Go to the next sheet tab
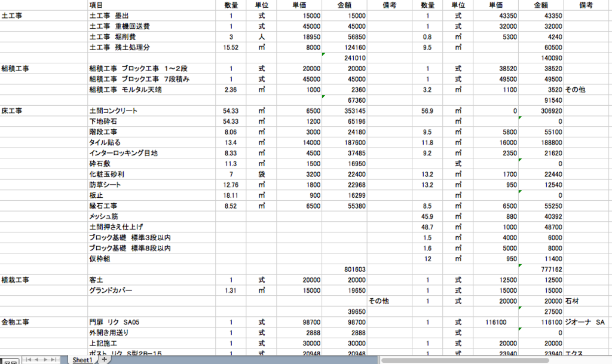The image size is (612, 364). pyautogui.click(x=45, y=359)
